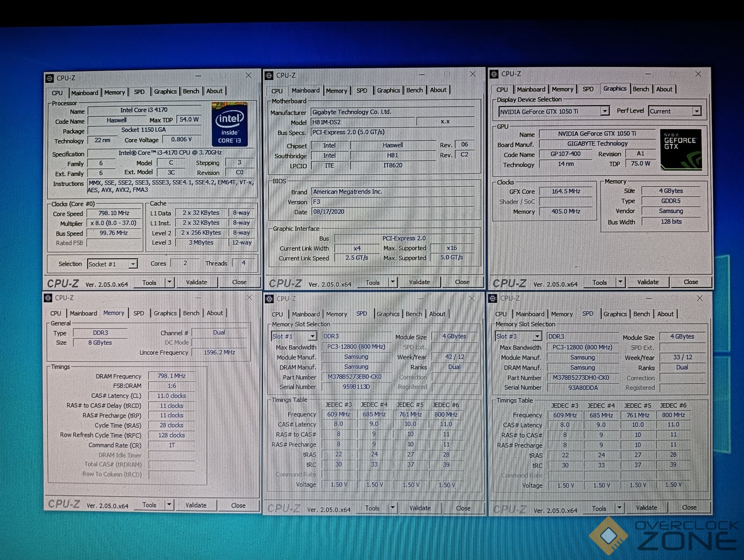This screenshot has height=560, width=744.
Task: Click CPU-Z title icon of Motherboard window
Action: (x=269, y=76)
